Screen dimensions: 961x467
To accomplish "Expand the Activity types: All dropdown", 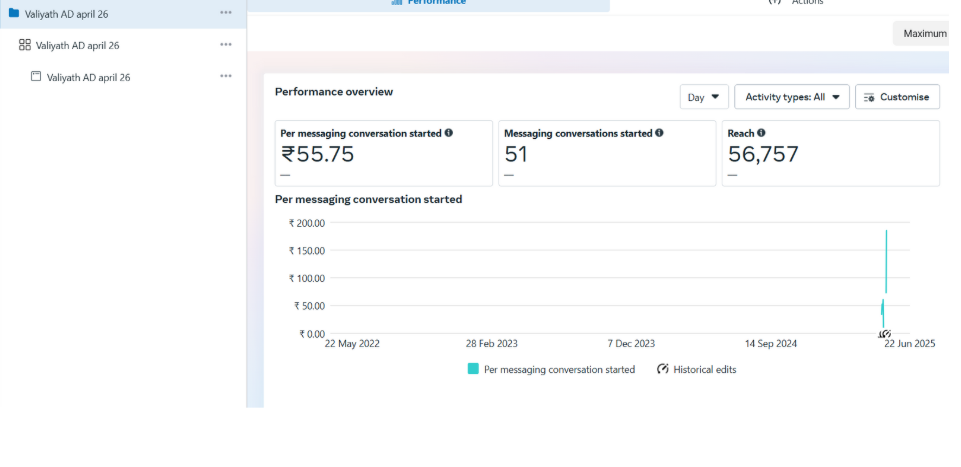I will [791, 97].
